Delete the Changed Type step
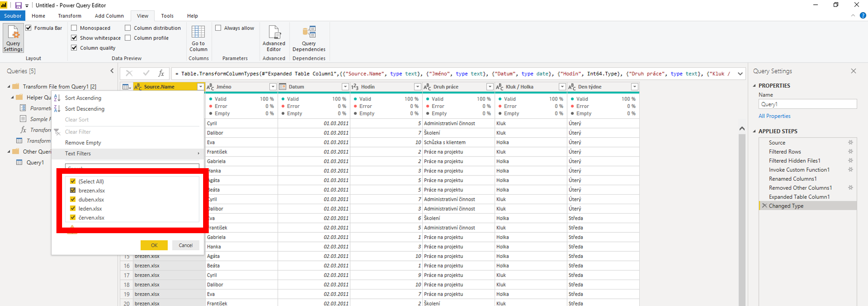 pyautogui.click(x=764, y=206)
